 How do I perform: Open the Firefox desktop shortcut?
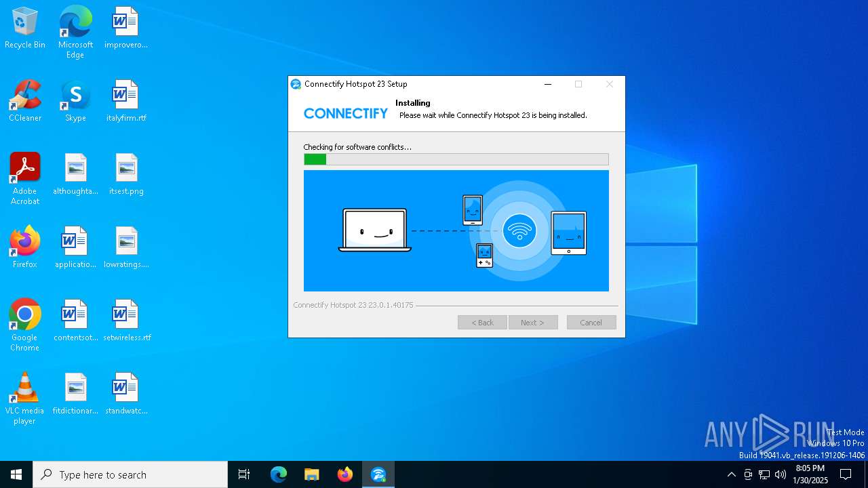(x=25, y=248)
